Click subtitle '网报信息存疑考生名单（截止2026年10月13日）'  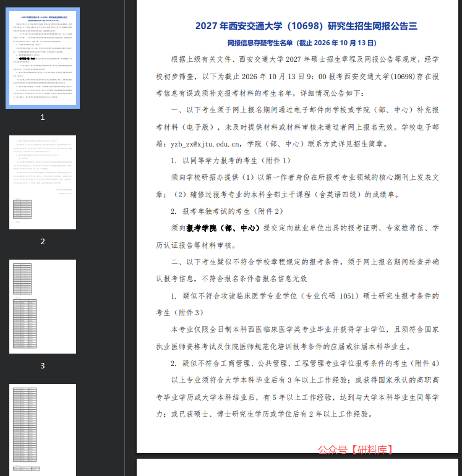302,43
